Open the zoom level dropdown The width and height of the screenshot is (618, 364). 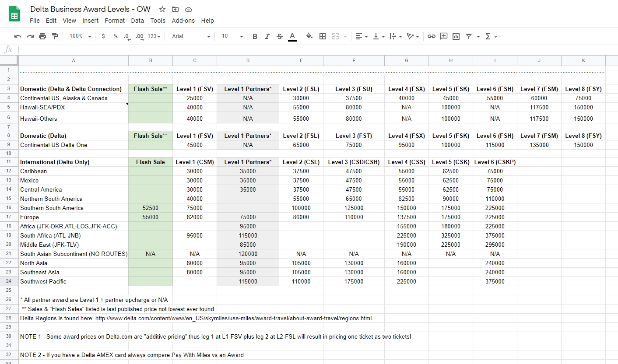(81, 36)
